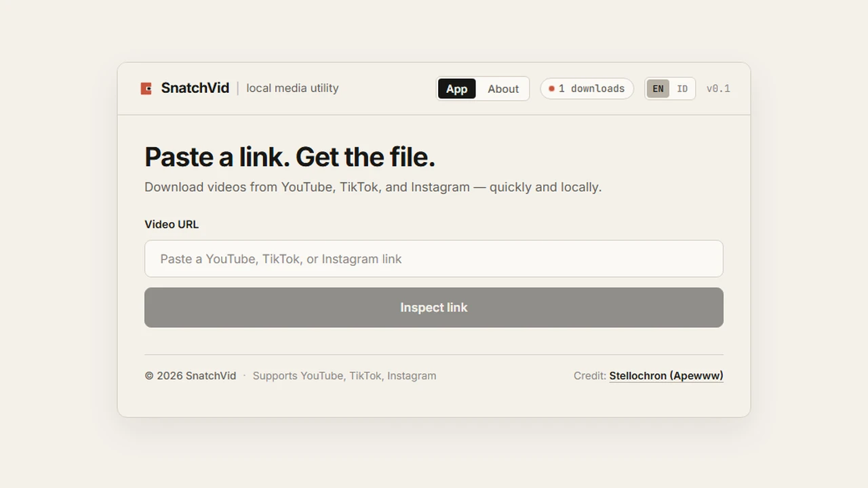Select EN language option
Screen dimensions: 868x488
click(x=658, y=89)
